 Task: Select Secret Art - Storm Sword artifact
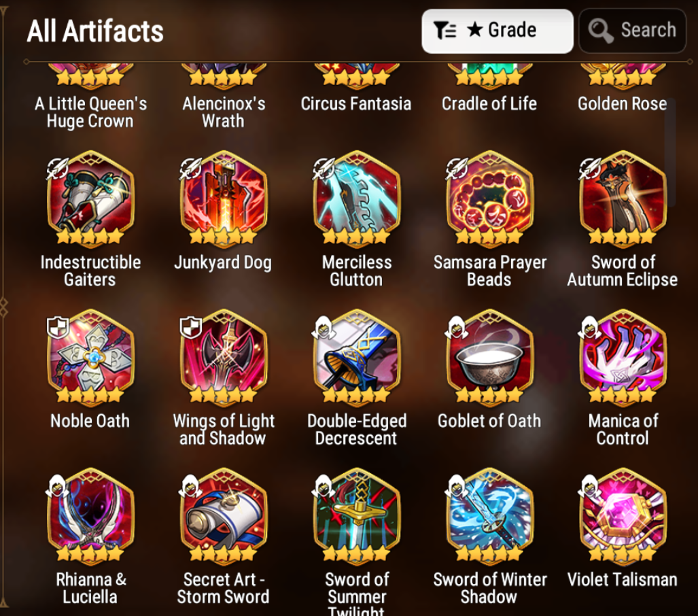click(x=224, y=516)
